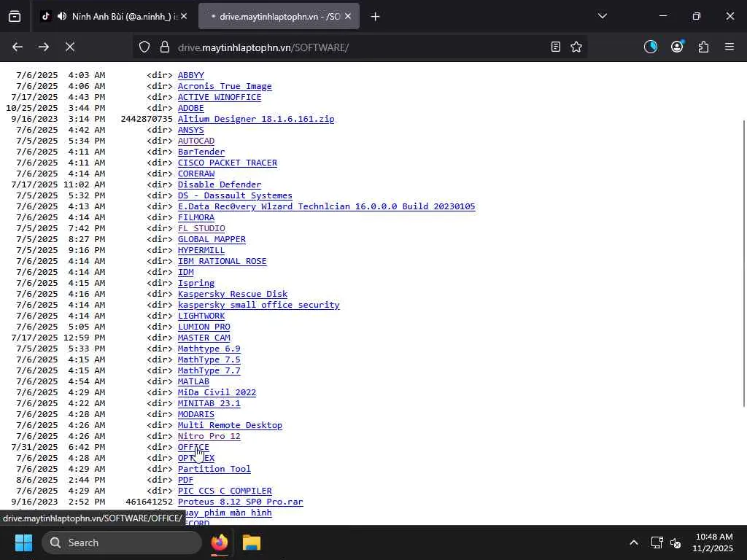This screenshot has height=560, width=747.
Task: Open the IDM folder
Action: point(185,273)
